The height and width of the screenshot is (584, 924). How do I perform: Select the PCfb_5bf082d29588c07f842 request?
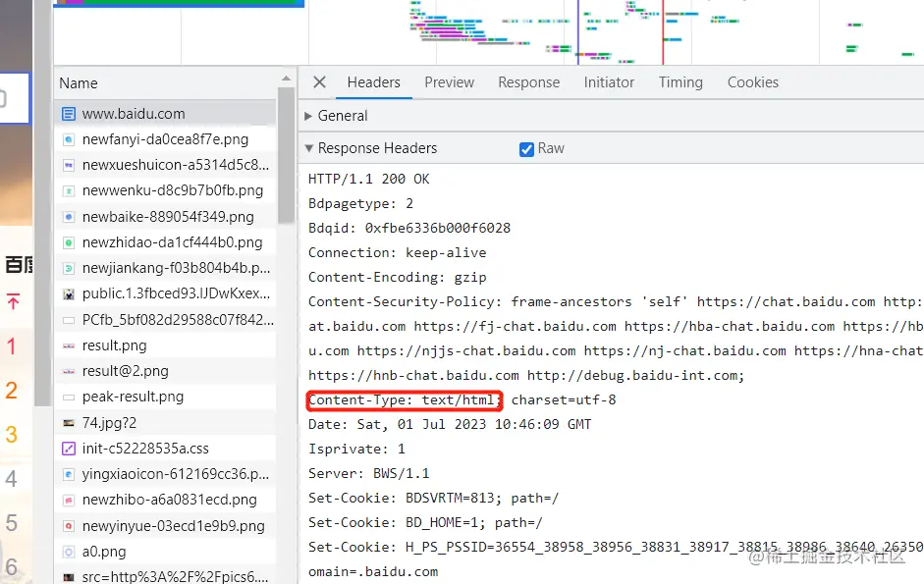(165, 320)
